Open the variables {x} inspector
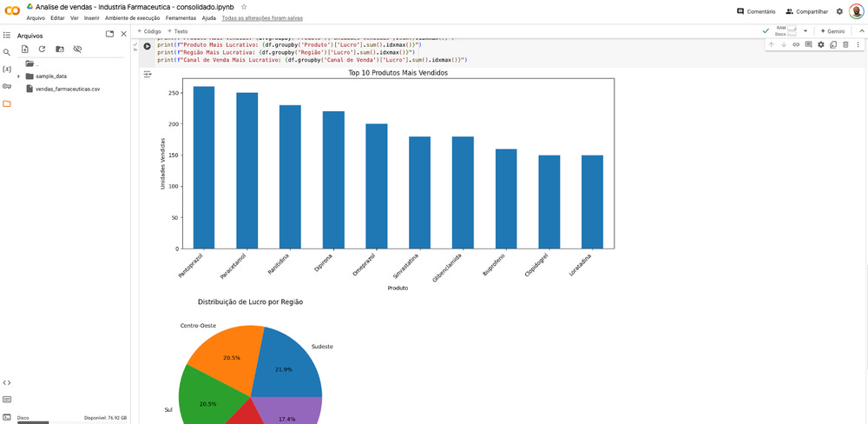 pos(7,70)
